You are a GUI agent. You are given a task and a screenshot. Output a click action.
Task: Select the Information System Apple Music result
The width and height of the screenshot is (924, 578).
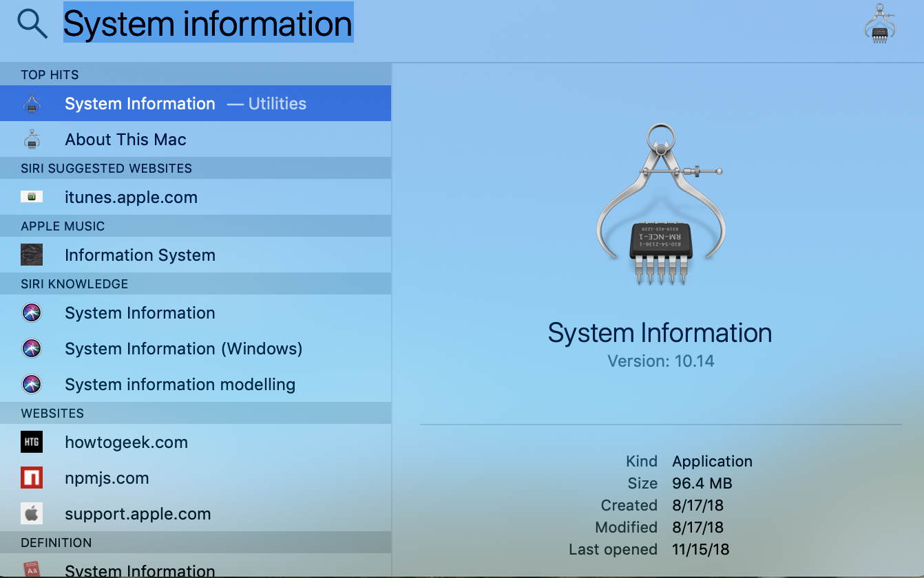click(x=196, y=255)
